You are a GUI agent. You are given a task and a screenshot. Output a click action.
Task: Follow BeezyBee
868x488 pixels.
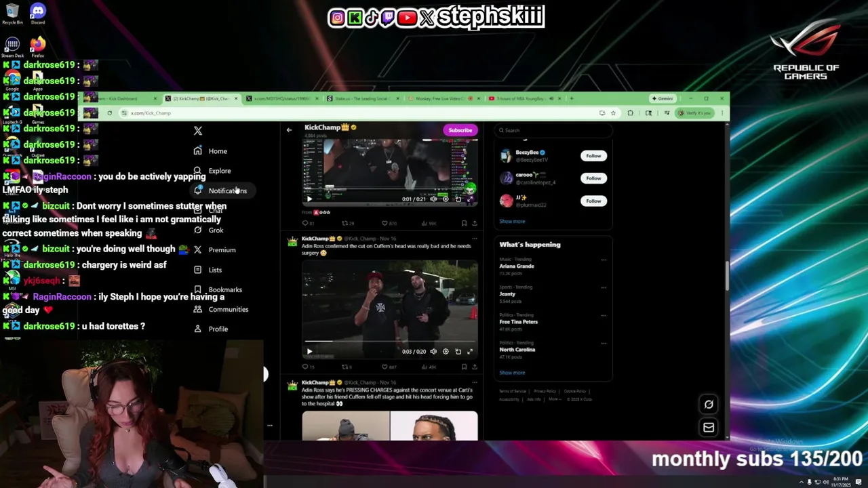point(593,156)
